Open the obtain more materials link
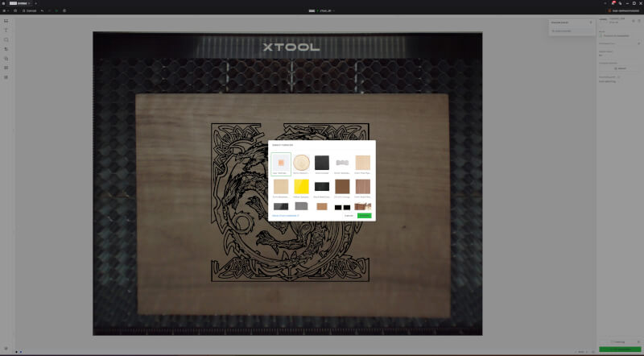644x356 pixels. (x=286, y=215)
